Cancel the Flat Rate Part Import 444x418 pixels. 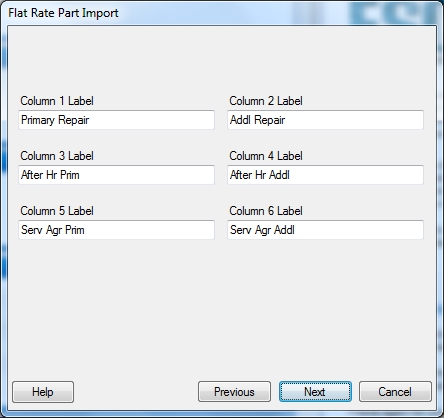click(x=395, y=392)
